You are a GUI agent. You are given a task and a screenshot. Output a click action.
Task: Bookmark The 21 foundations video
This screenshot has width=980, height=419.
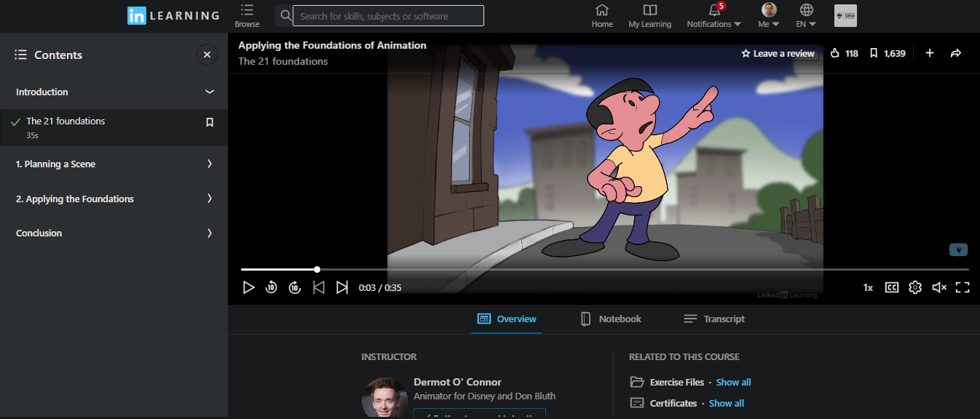[210, 122]
